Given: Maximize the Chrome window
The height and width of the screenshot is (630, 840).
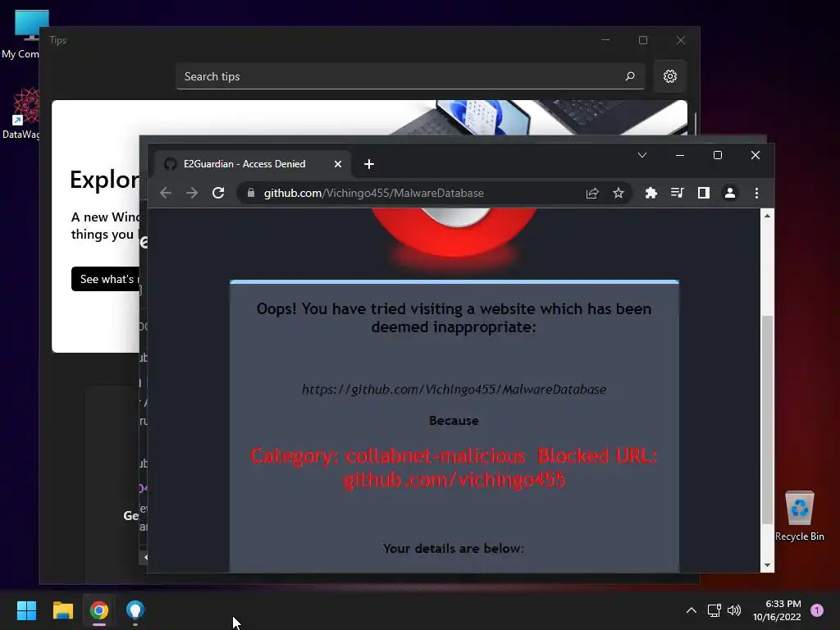Looking at the screenshot, I should click(718, 155).
